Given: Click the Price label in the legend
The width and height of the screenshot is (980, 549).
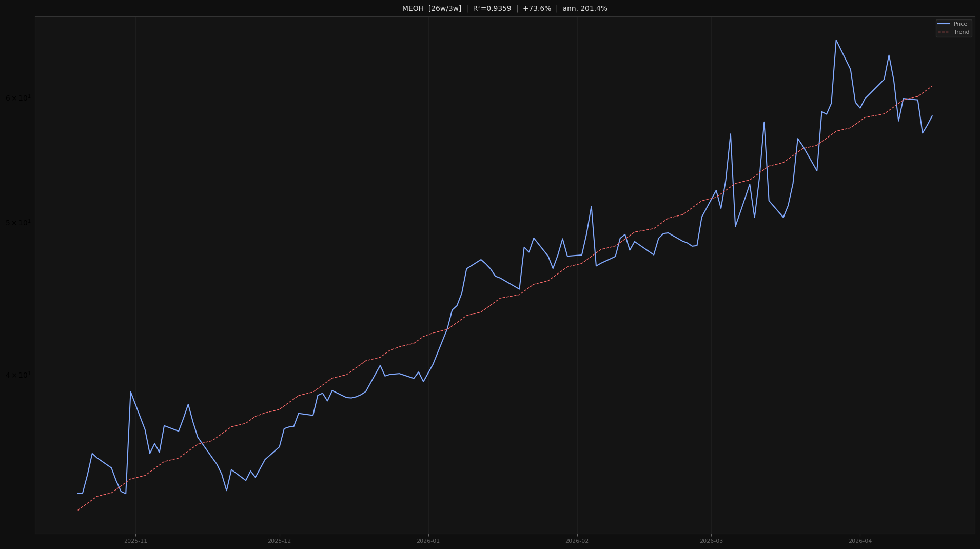Looking at the screenshot, I should pos(960,24).
